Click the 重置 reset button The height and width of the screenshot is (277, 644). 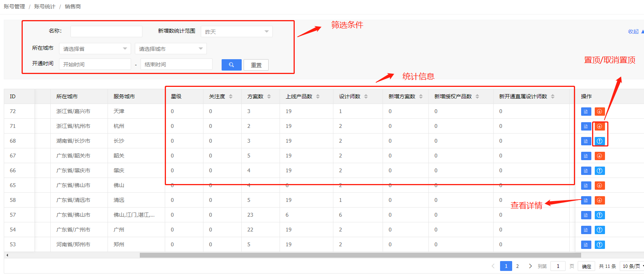256,65
